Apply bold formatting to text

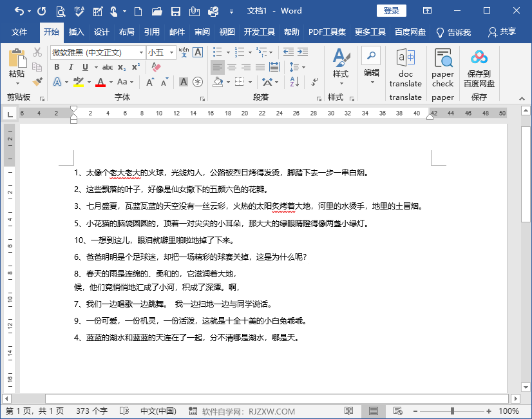[x=57, y=66]
